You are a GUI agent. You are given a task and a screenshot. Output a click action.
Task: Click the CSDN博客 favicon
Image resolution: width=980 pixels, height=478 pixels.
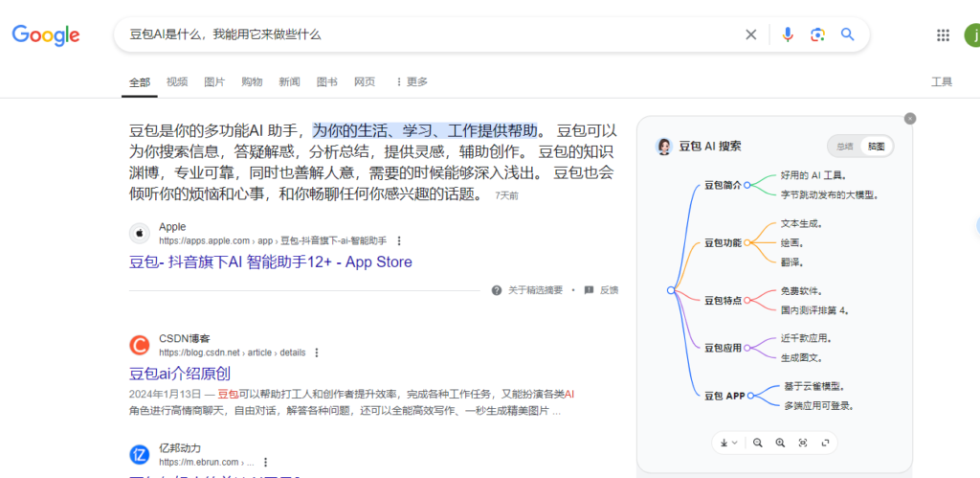click(140, 346)
